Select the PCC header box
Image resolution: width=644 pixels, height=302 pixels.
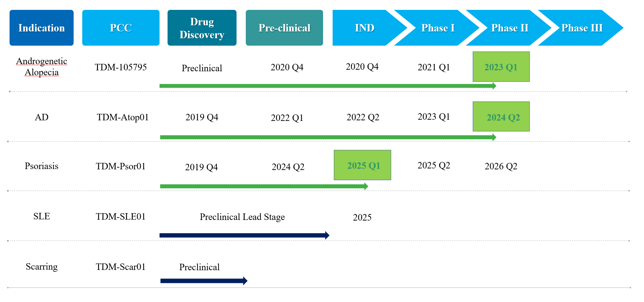121,28
